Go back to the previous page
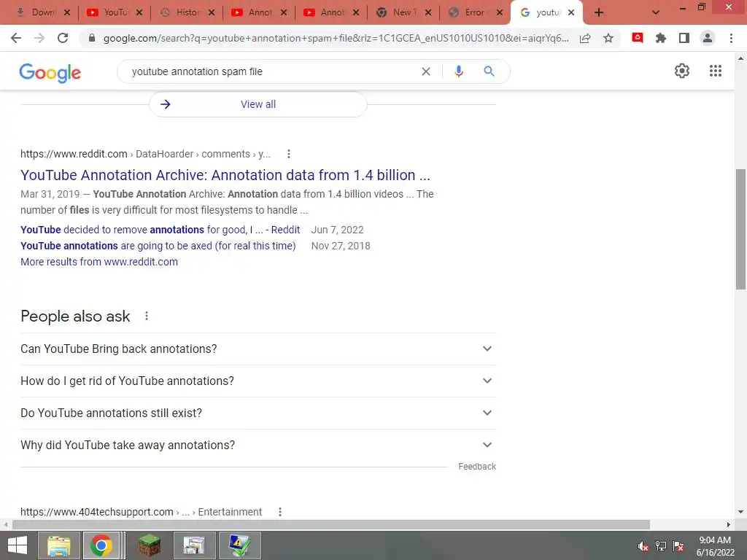 [x=16, y=38]
